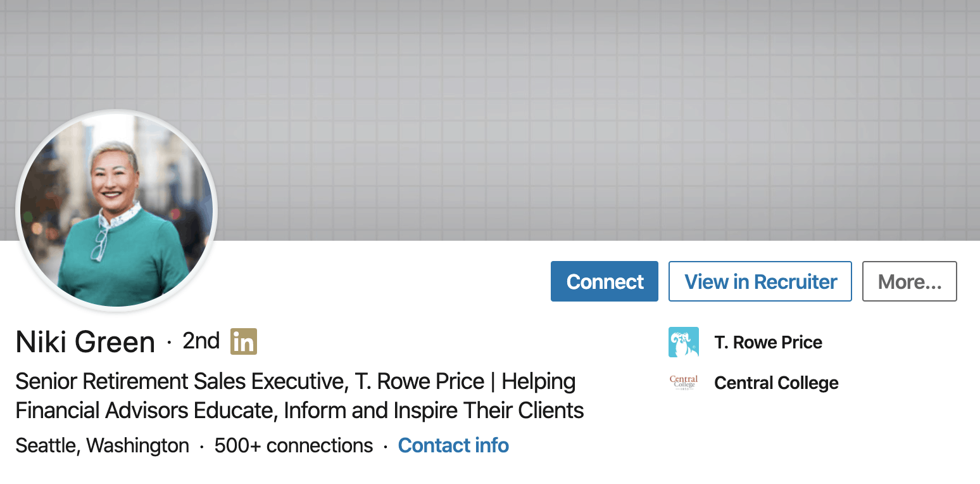Click the word 'Helping' in headline
Image resolution: width=980 pixels, height=484 pixels.
point(539,382)
